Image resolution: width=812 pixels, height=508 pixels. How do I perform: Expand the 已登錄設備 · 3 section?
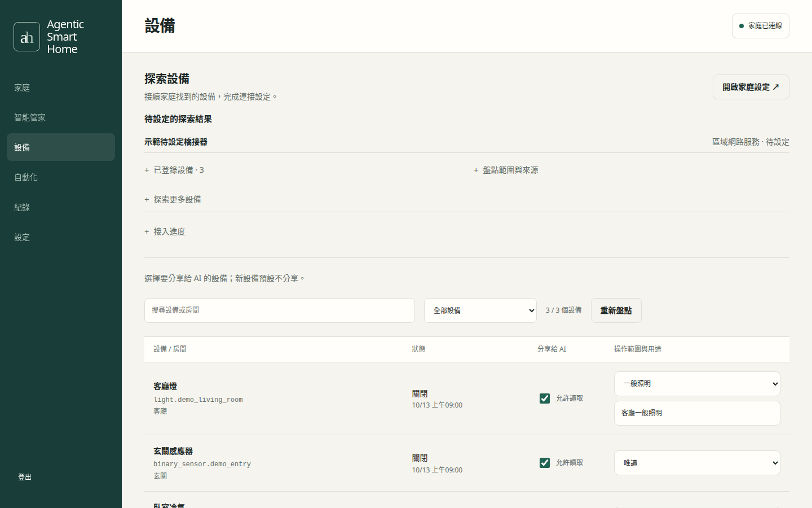(174, 170)
